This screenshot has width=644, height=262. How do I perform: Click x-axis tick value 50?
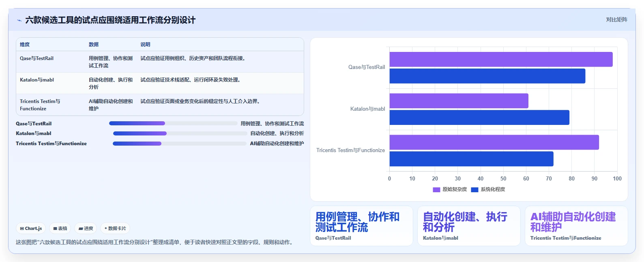pyautogui.click(x=503, y=178)
